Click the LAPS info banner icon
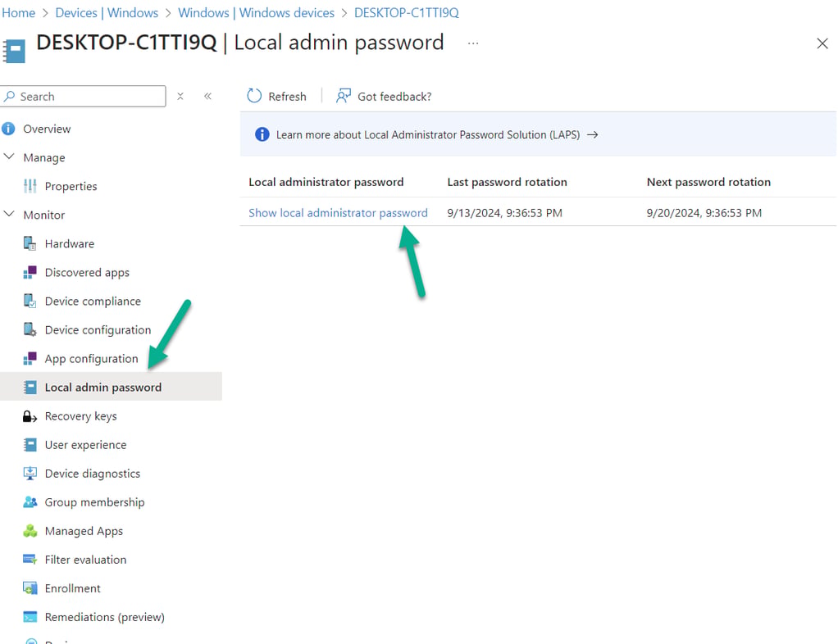The image size is (838, 644). point(262,134)
